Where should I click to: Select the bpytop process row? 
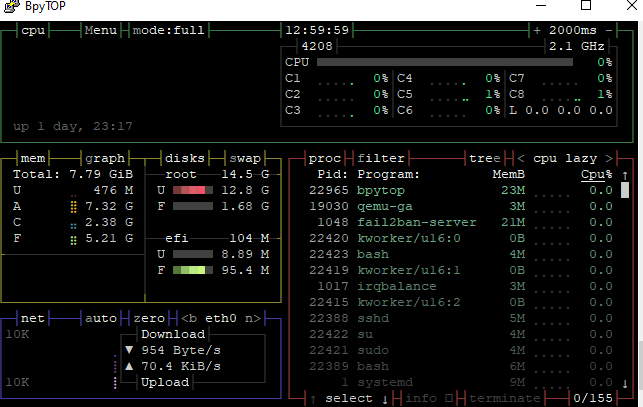461,190
